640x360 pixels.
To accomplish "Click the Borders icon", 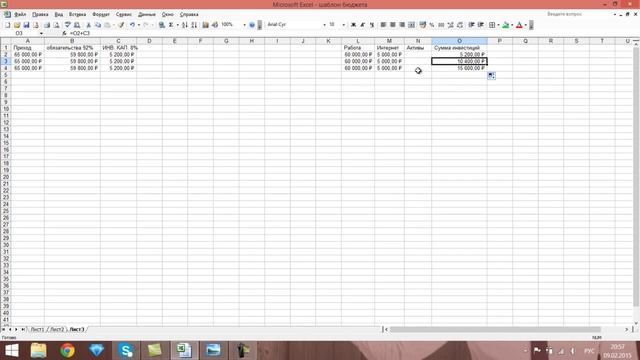I will click(x=492, y=25).
